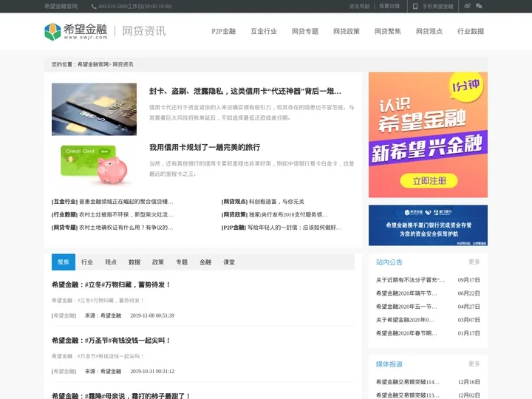Image resolution: width=532 pixels, height=399 pixels.
Task: Select the 聚焦 tab
Action: point(64,262)
